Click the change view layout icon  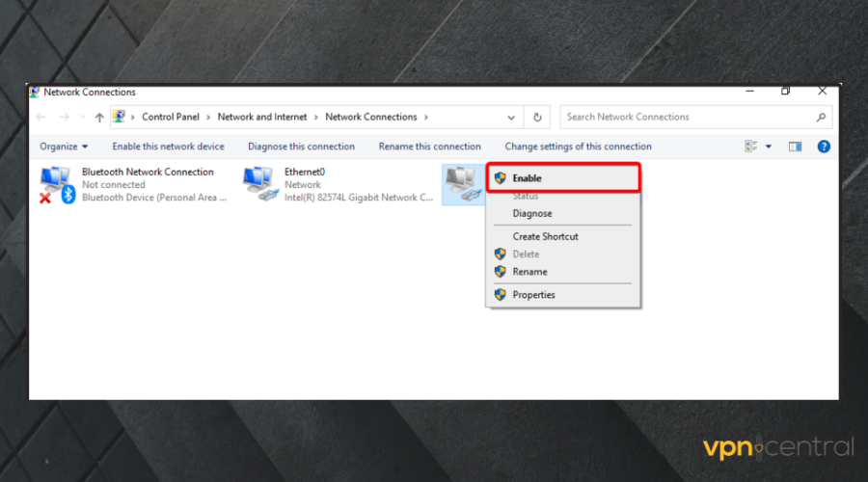pyautogui.click(x=751, y=147)
